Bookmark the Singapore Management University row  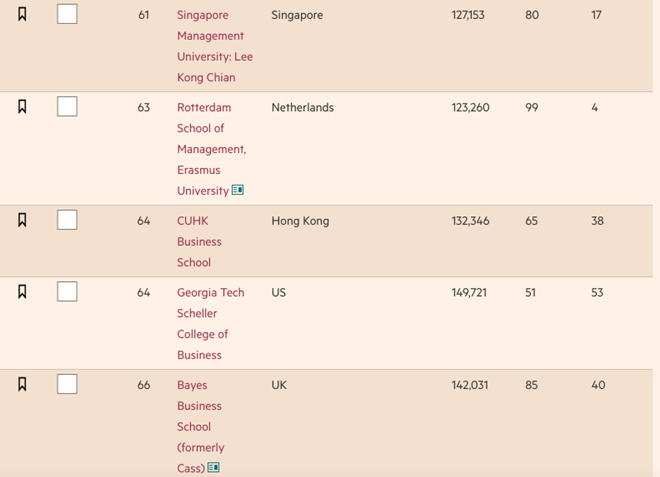pos(22,15)
